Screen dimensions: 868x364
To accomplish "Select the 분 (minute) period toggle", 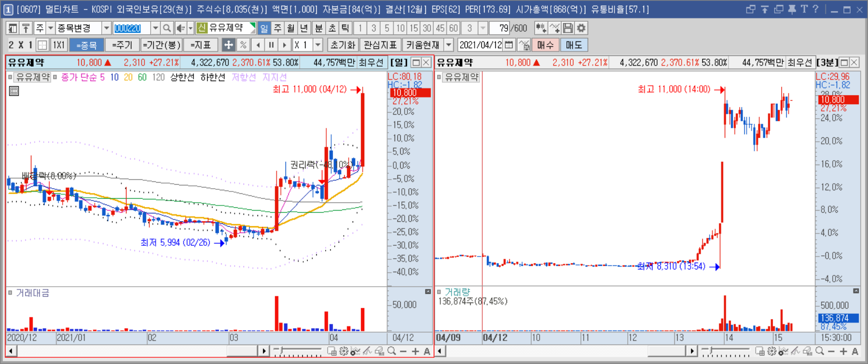I will tap(318, 28).
